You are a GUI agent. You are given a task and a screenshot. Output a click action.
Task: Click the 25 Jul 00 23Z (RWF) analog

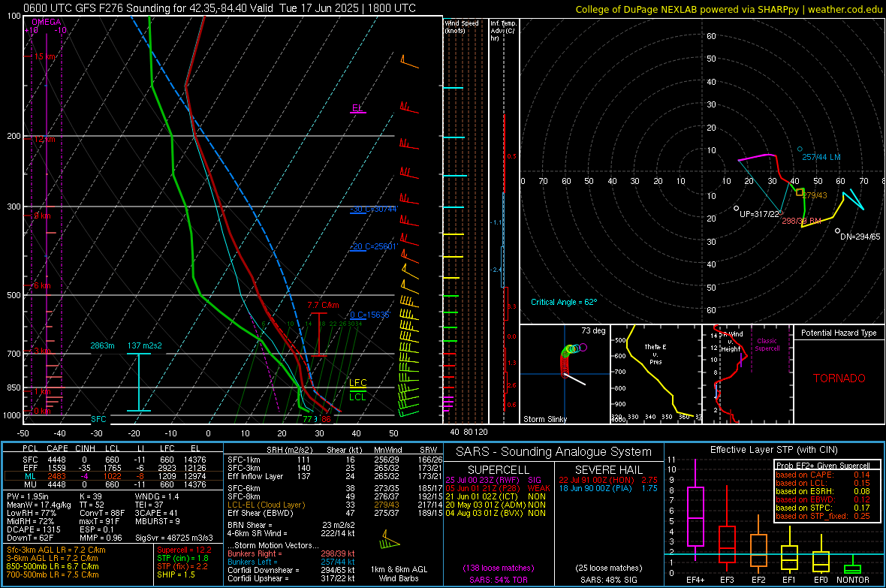(x=483, y=480)
